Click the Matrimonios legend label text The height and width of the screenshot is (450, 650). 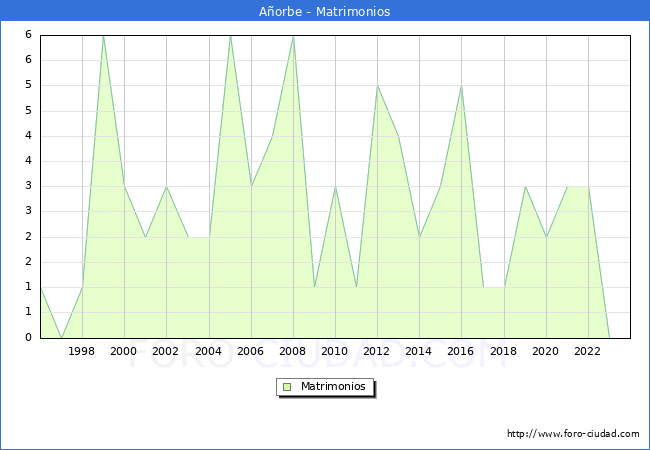point(332,386)
